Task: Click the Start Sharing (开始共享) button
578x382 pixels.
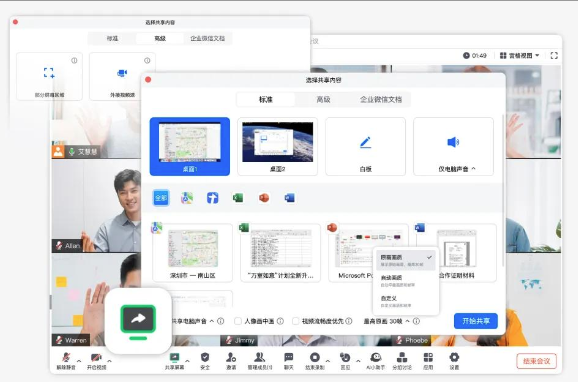Action: (476, 321)
